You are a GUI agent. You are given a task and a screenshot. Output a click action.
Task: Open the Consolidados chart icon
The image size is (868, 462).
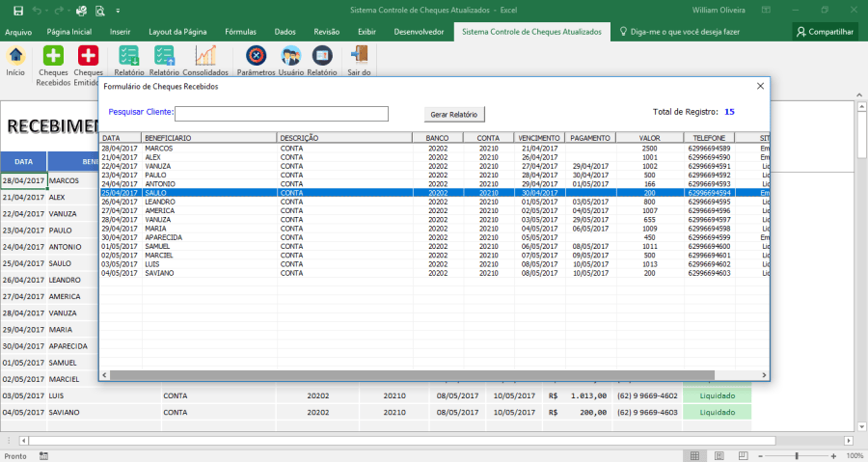(x=205, y=55)
